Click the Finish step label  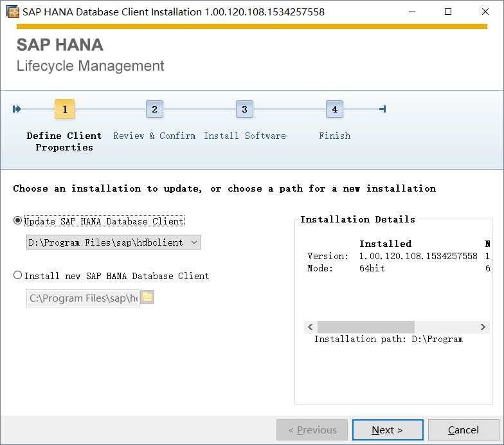coord(334,136)
